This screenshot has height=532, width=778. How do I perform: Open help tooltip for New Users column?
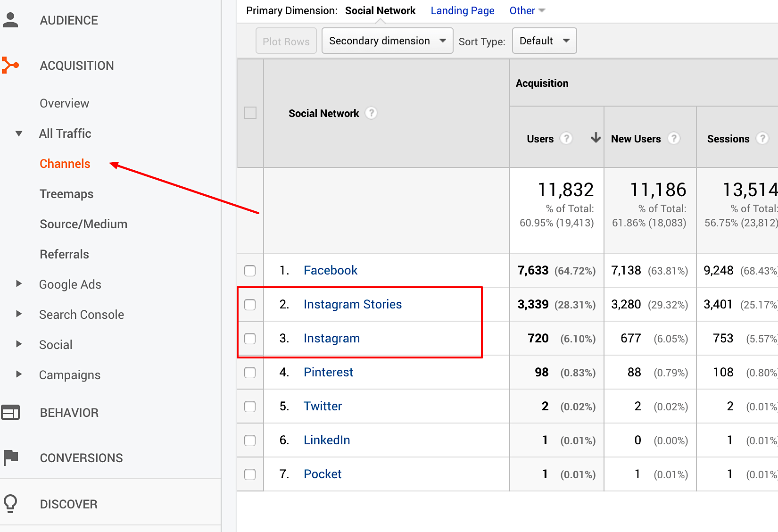pos(674,139)
